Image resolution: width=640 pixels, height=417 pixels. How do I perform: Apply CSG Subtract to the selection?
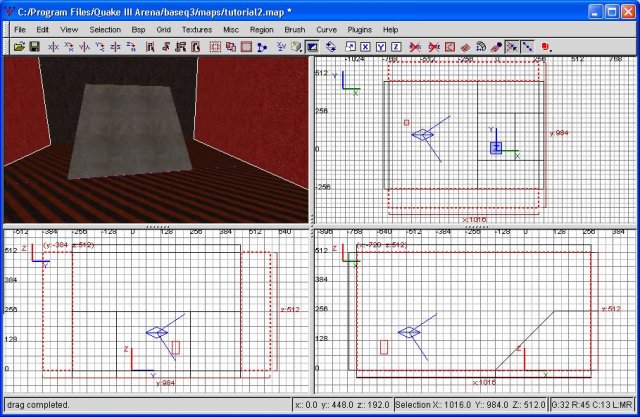(x=215, y=47)
